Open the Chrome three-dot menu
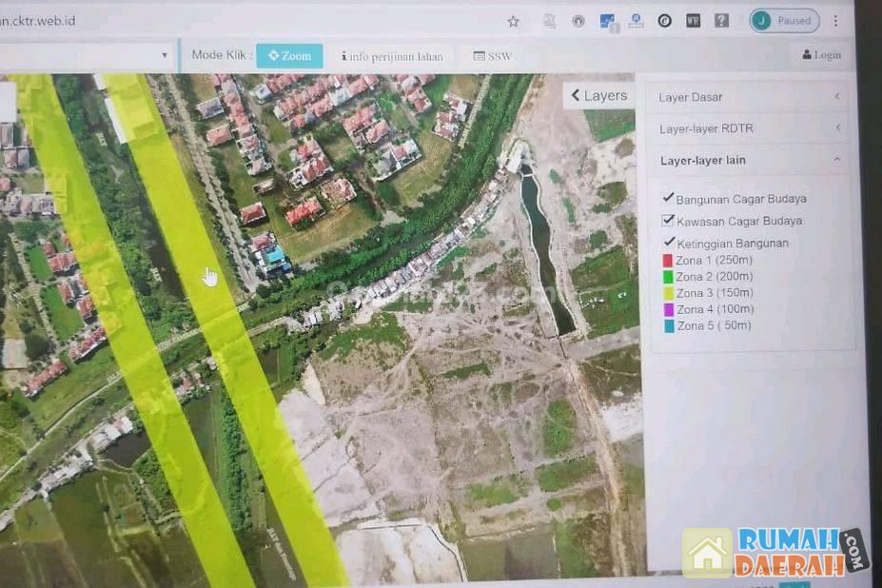882x588 pixels. pos(835,21)
